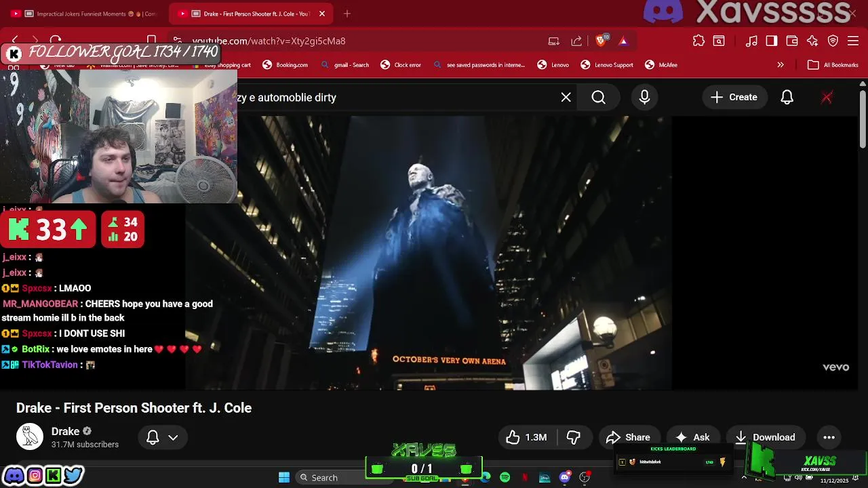Clear the YouTube search box text
Screen dimensions: 868x488
point(566,98)
